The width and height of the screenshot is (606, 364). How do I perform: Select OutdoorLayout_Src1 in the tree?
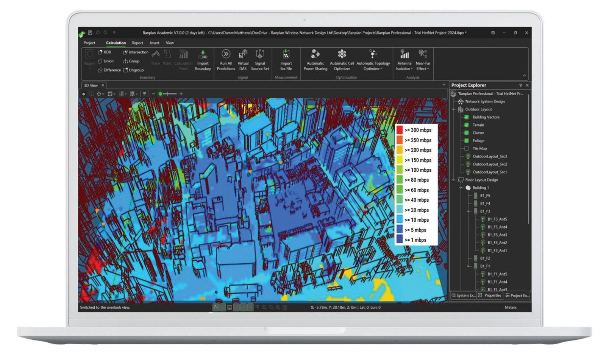(x=490, y=172)
